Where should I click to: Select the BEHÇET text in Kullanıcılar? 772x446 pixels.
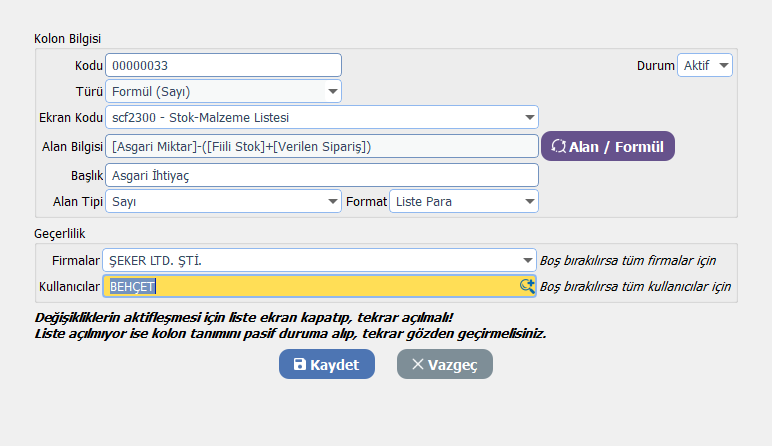click(133, 286)
